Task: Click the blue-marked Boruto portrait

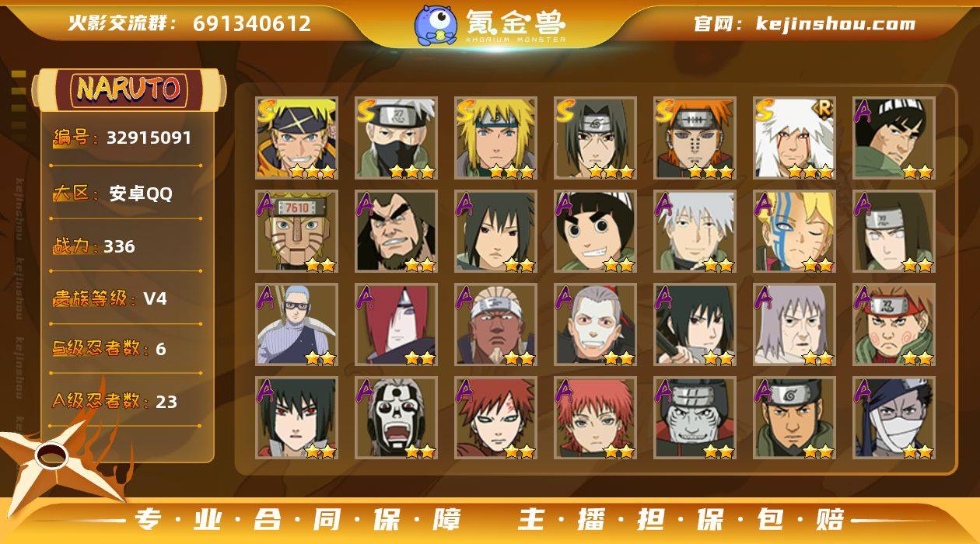Action: (x=795, y=232)
